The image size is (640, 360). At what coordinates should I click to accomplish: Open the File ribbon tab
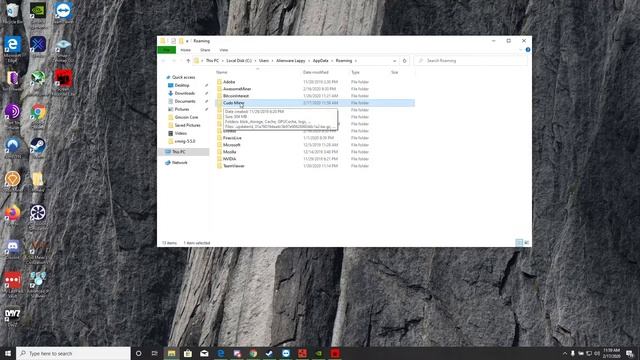click(167, 50)
